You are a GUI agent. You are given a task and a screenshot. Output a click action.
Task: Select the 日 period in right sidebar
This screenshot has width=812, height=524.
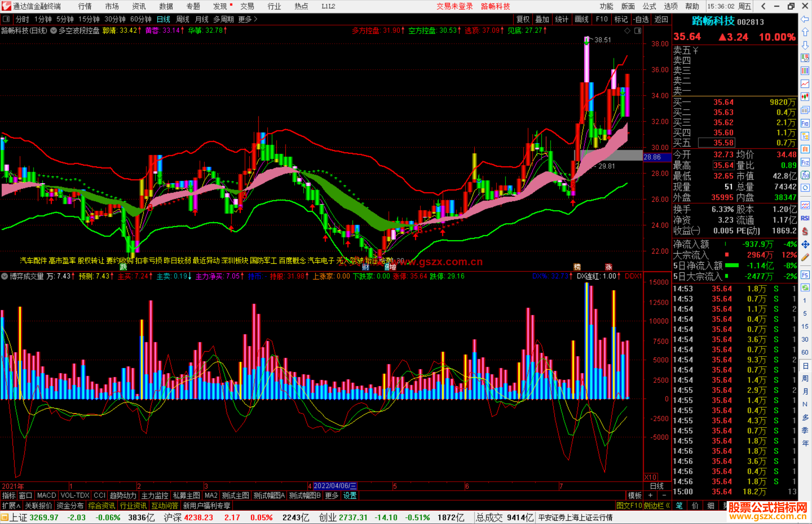[805, 366]
